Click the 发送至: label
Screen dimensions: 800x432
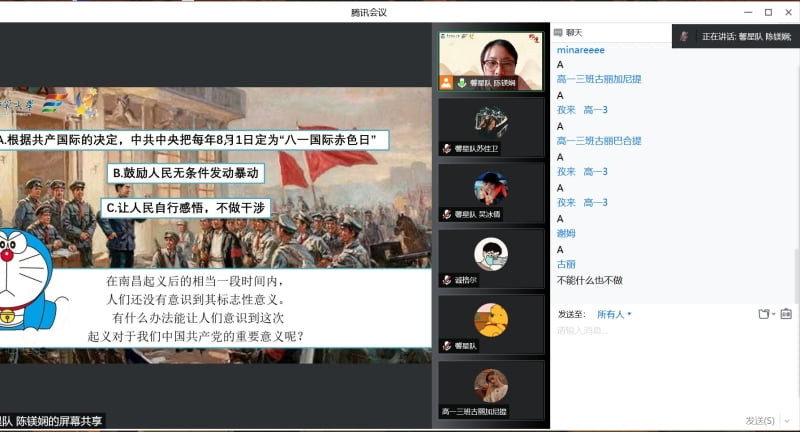point(571,314)
